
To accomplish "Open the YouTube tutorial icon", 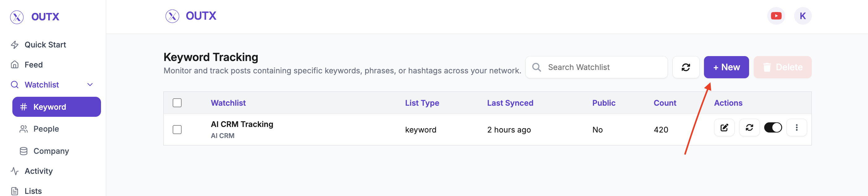I will [776, 16].
